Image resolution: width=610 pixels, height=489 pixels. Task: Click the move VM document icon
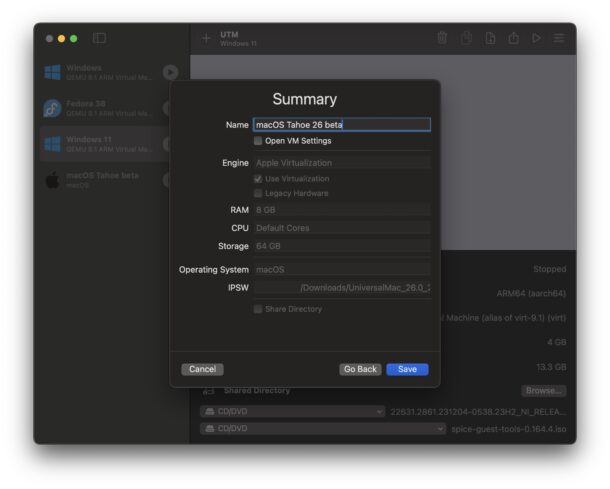pos(490,38)
